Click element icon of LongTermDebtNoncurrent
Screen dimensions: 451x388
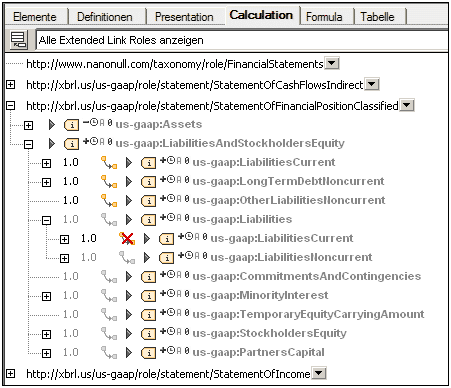click(148, 182)
